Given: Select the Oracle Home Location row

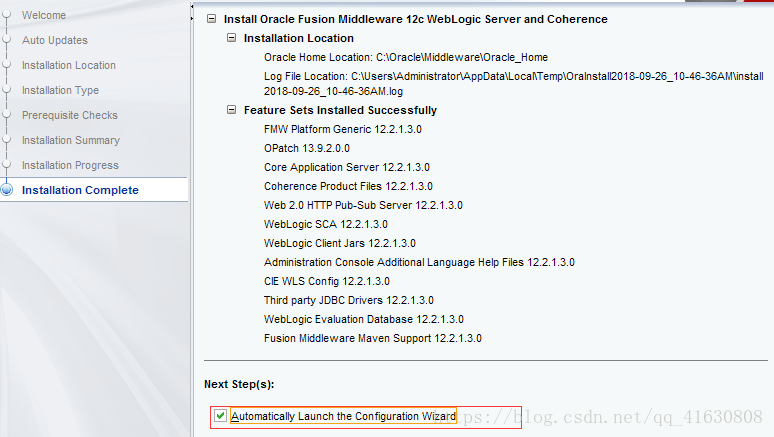Looking at the screenshot, I should [406, 57].
